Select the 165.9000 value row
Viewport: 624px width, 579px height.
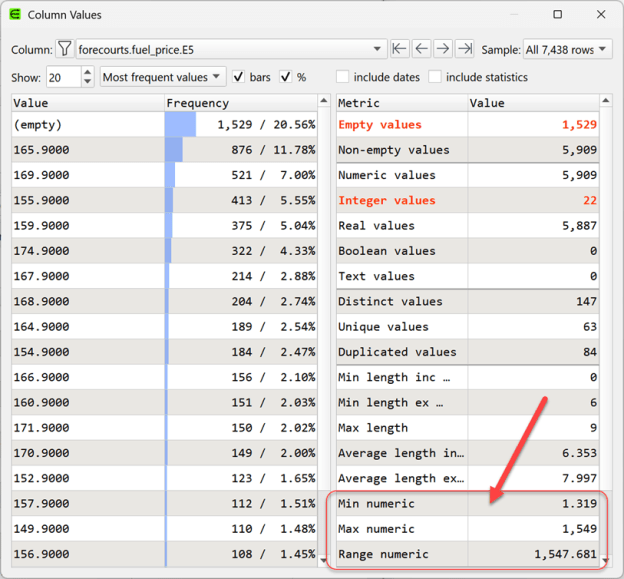[86, 150]
